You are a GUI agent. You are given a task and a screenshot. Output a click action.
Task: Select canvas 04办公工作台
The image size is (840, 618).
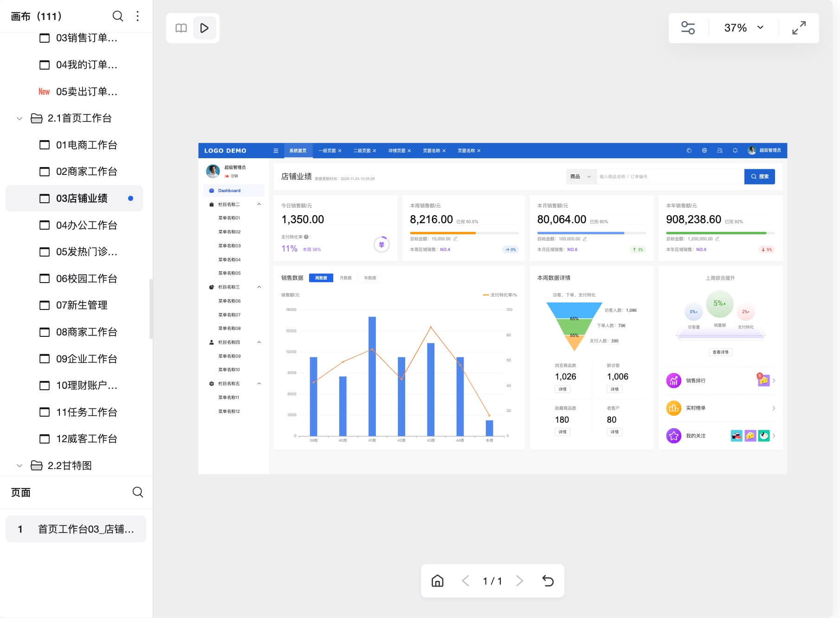(x=74, y=225)
